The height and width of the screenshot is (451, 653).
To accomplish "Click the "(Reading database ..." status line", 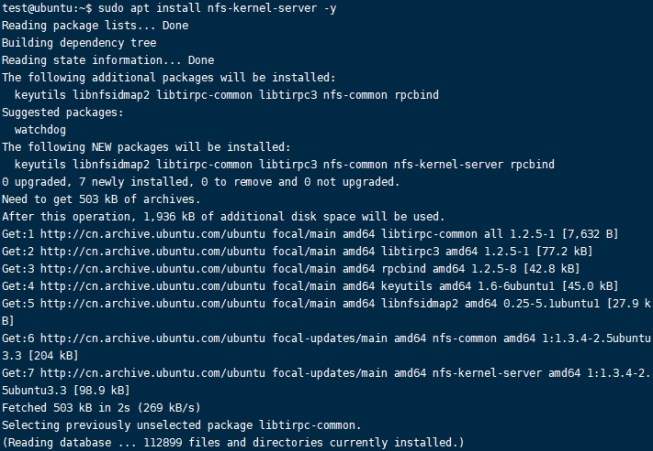I will click(234, 442).
